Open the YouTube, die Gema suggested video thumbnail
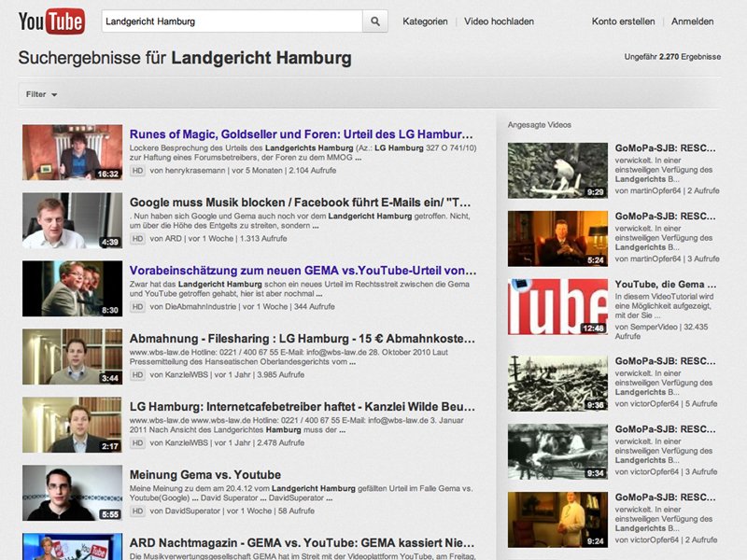Viewport: 747px width, 560px height. click(x=557, y=306)
